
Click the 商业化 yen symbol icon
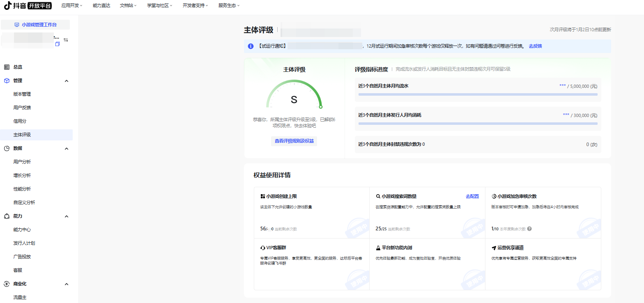[x=7, y=284]
